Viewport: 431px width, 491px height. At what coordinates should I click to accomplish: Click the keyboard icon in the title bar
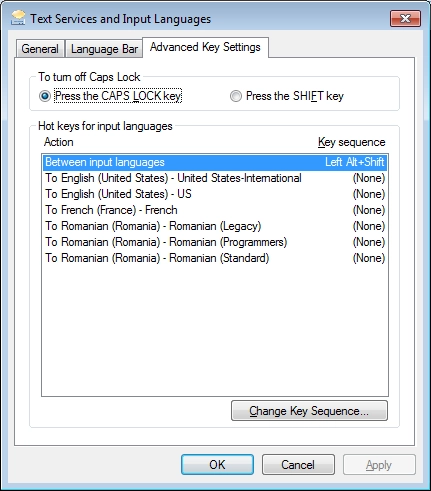pyautogui.click(x=18, y=18)
